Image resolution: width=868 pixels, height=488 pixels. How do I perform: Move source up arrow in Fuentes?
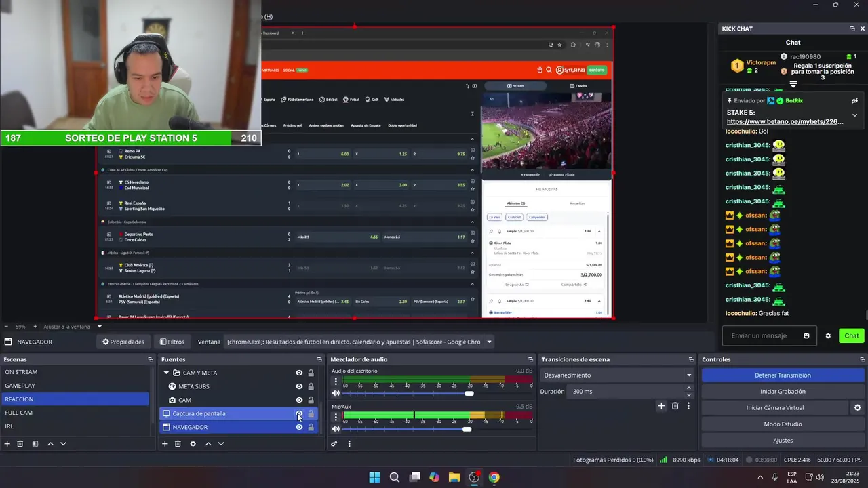(x=208, y=444)
